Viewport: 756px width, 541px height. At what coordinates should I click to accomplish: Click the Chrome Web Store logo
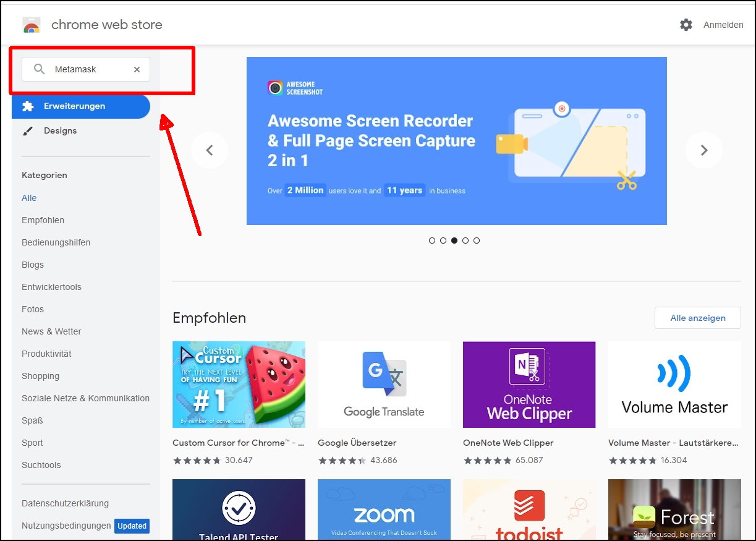click(31, 25)
